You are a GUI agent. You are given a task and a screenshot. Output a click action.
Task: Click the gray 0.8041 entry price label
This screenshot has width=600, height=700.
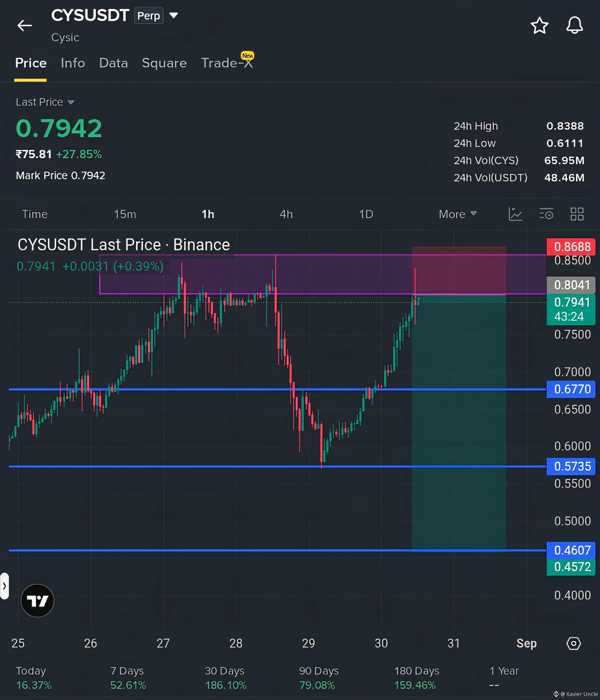pyautogui.click(x=571, y=285)
